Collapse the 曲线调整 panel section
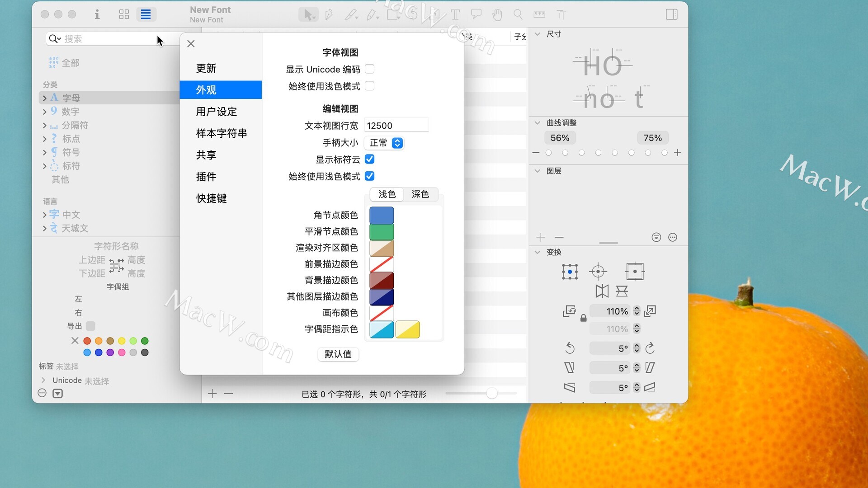Screen dimensions: 868x488 pos(538,123)
